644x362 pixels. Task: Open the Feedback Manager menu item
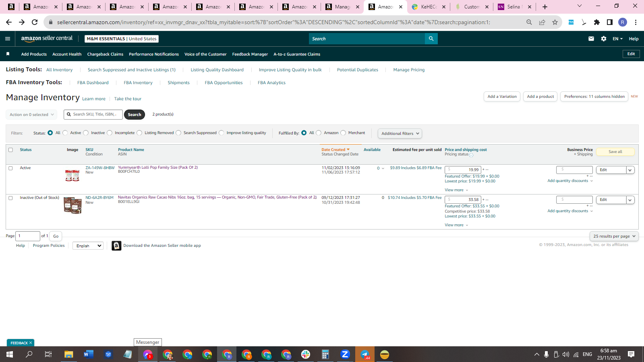pyautogui.click(x=250, y=54)
